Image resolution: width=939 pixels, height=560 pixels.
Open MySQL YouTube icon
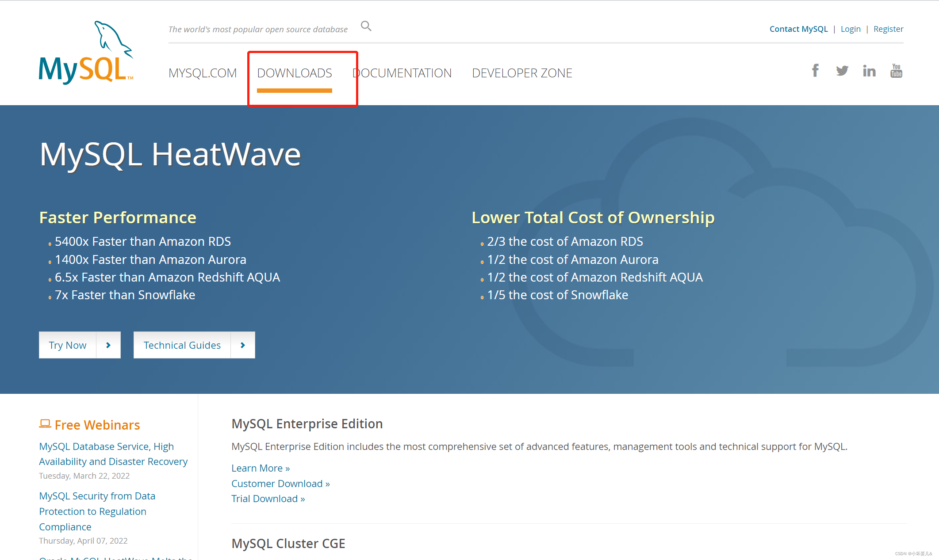pos(896,71)
